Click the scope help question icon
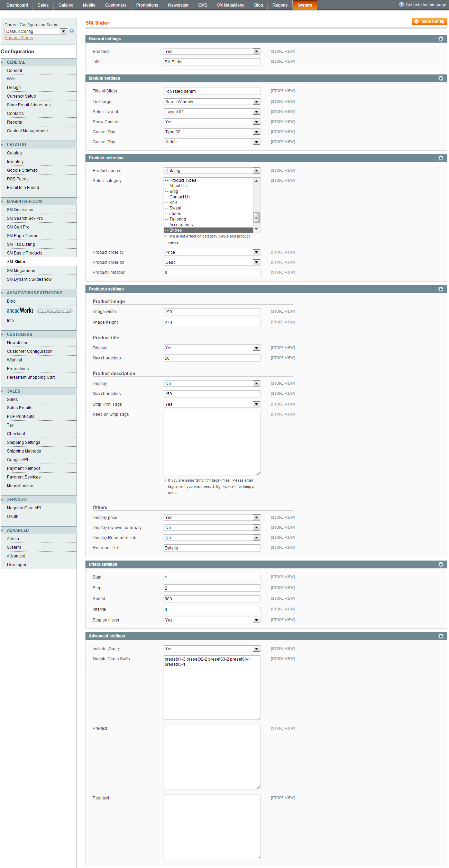The width and height of the screenshot is (449, 868). coord(71,31)
